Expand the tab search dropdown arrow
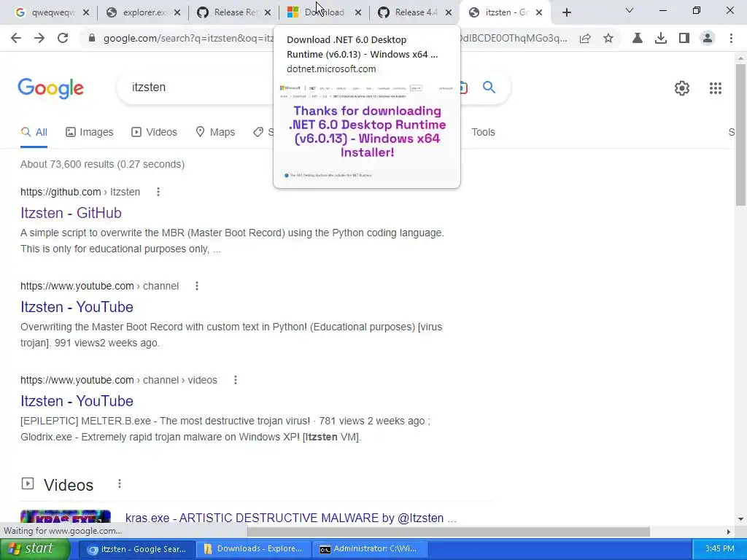 (x=630, y=10)
